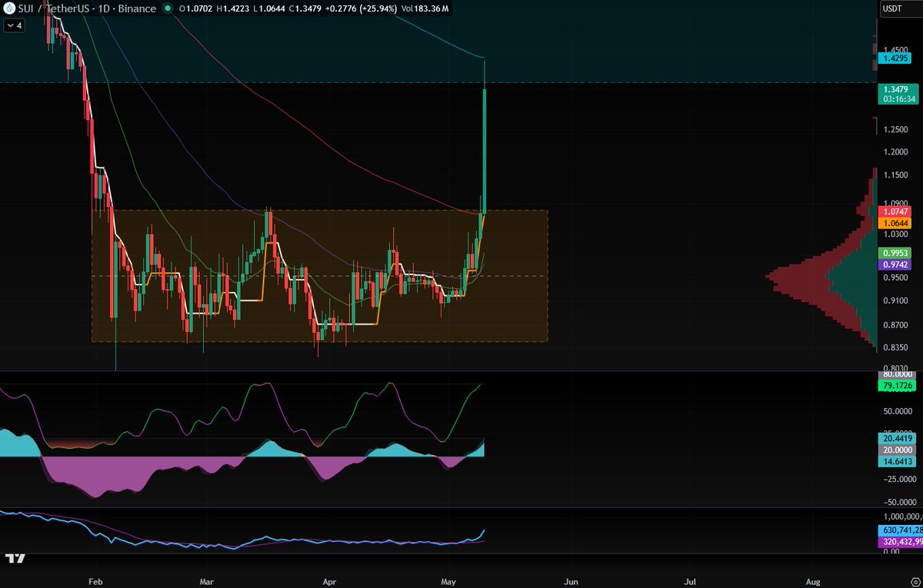Click the C1.3479 close value
Screen dimensions: 923x588
305,9
